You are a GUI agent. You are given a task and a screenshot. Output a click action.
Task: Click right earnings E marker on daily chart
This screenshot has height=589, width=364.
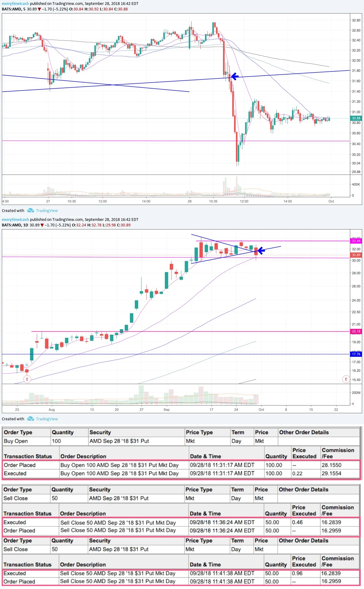click(346, 379)
